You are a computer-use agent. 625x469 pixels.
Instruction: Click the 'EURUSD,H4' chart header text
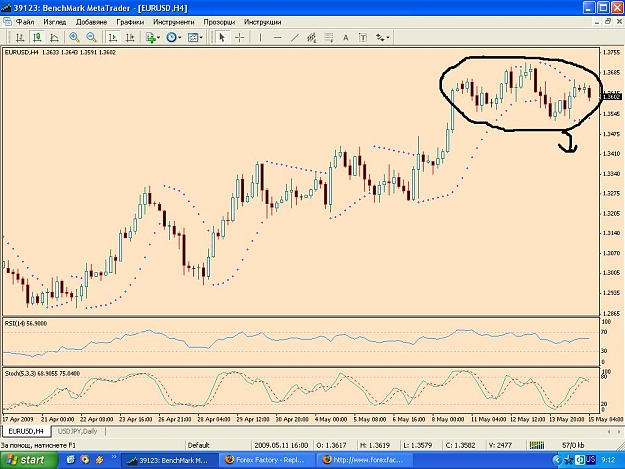[x=22, y=52]
